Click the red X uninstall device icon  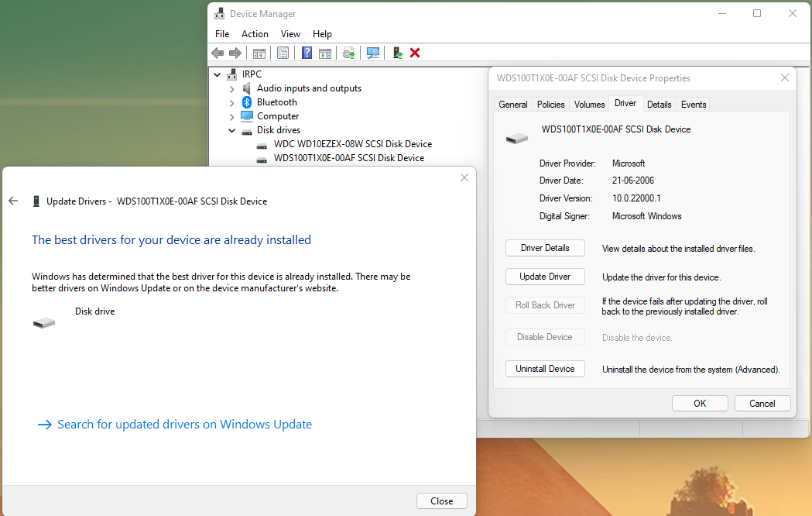[x=415, y=53]
